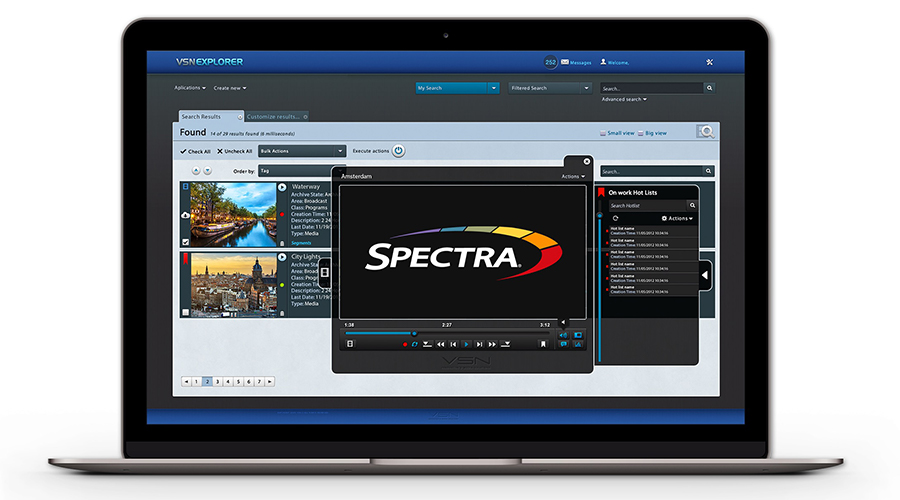Open the City Lights skyline thumbnail
This screenshot has height=500, width=900.
pyautogui.click(x=234, y=285)
